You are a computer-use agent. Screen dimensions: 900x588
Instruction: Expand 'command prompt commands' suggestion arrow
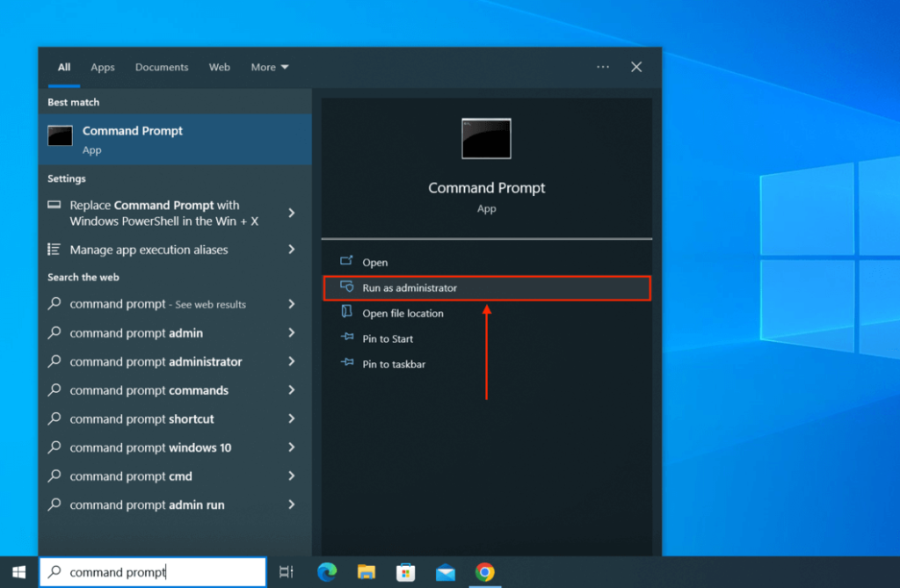(x=292, y=390)
